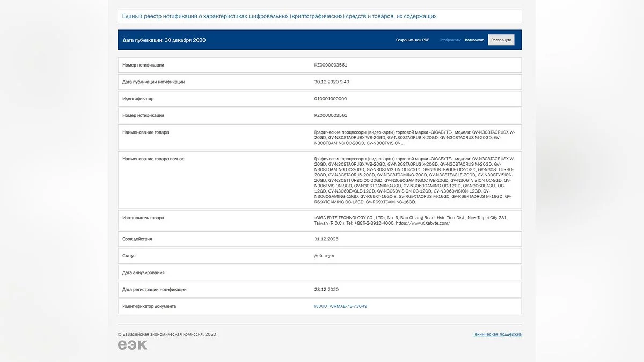The width and height of the screenshot is (644, 362).
Task: Click the status value Действует
Action: click(324, 256)
